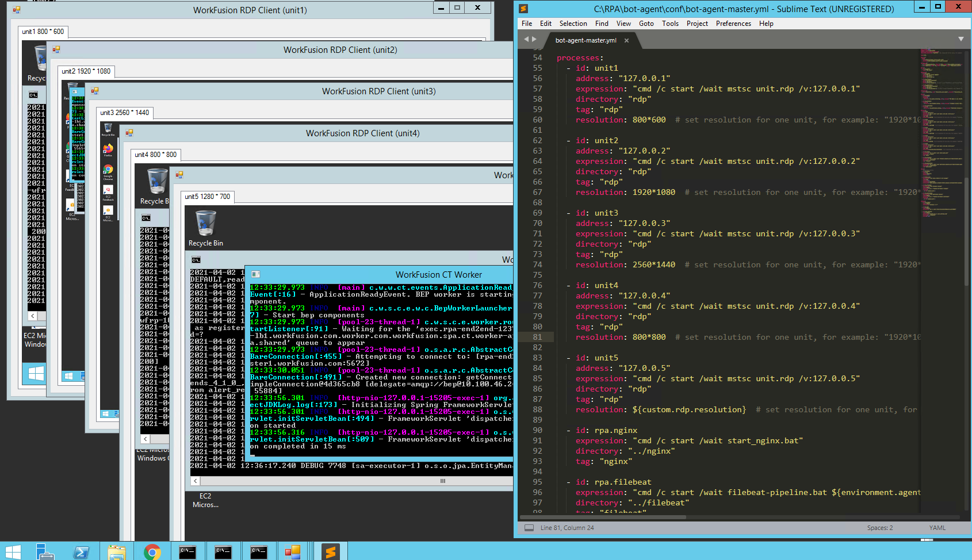Click scroll-left arrow in unit5 console
The height and width of the screenshot is (560, 972).
(196, 481)
